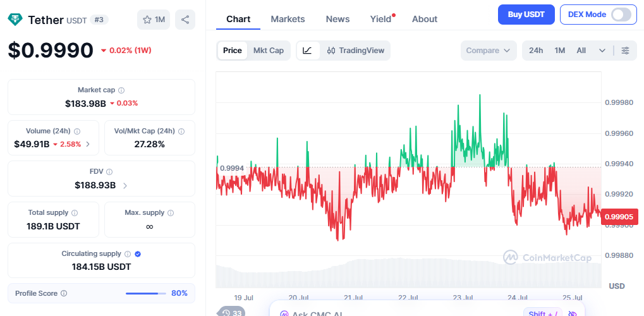Open the Compare dropdown

489,51
